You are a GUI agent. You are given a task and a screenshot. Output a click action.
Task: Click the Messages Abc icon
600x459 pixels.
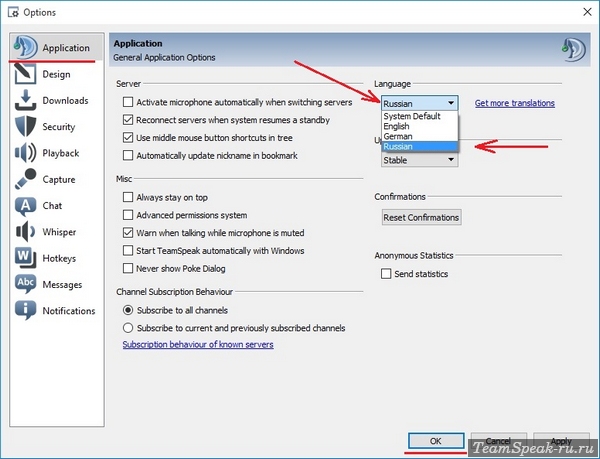pyautogui.click(x=25, y=284)
